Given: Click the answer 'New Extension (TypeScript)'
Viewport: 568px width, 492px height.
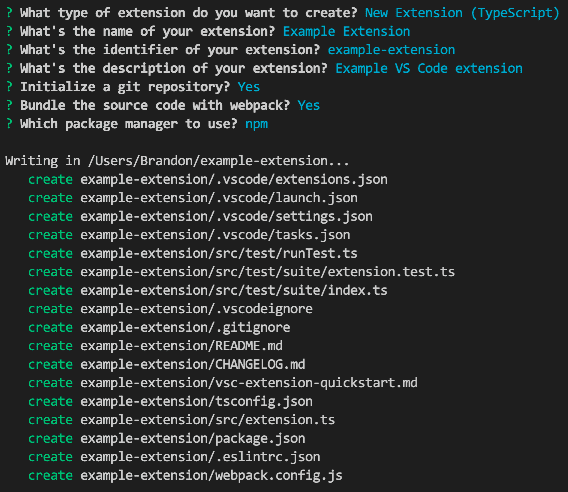Looking at the screenshot, I should pyautogui.click(x=462, y=13).
